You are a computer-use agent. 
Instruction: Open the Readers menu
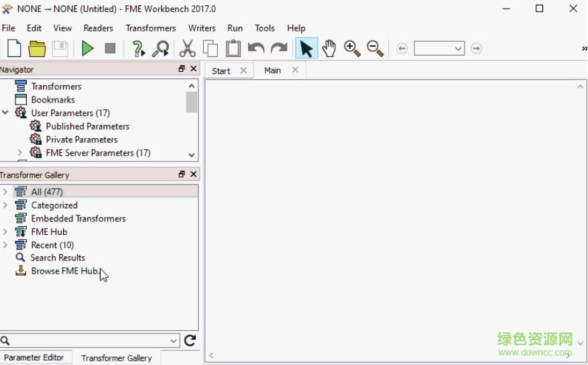[99, 28]
